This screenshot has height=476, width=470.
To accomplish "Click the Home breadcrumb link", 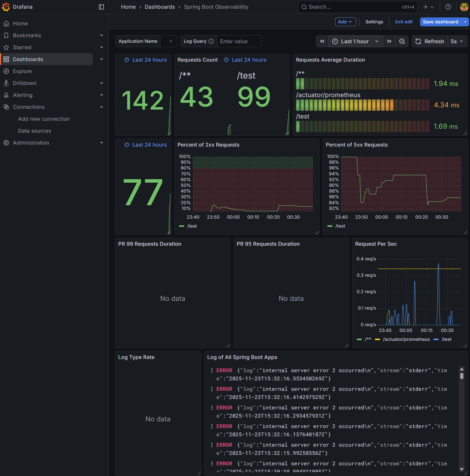I will (x=128, y=7).
